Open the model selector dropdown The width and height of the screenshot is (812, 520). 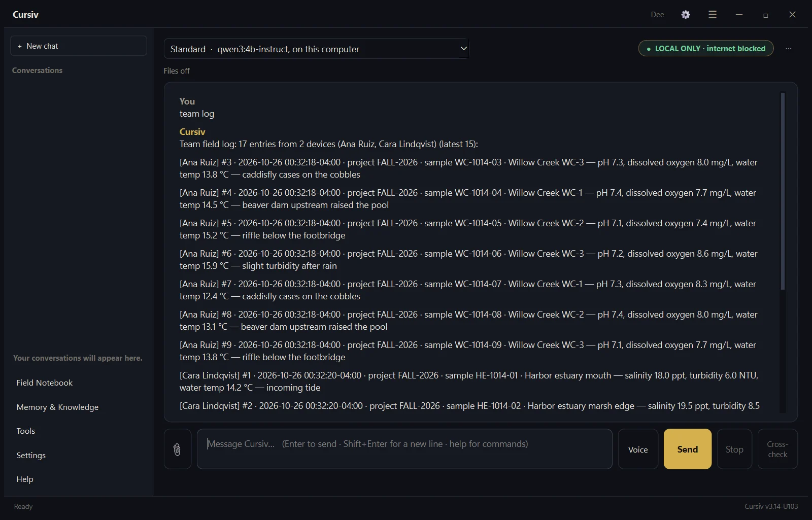click(x=316, y=49)
